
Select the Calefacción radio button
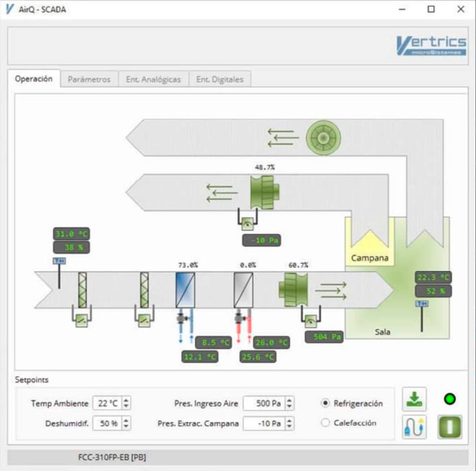pos(325,423)
